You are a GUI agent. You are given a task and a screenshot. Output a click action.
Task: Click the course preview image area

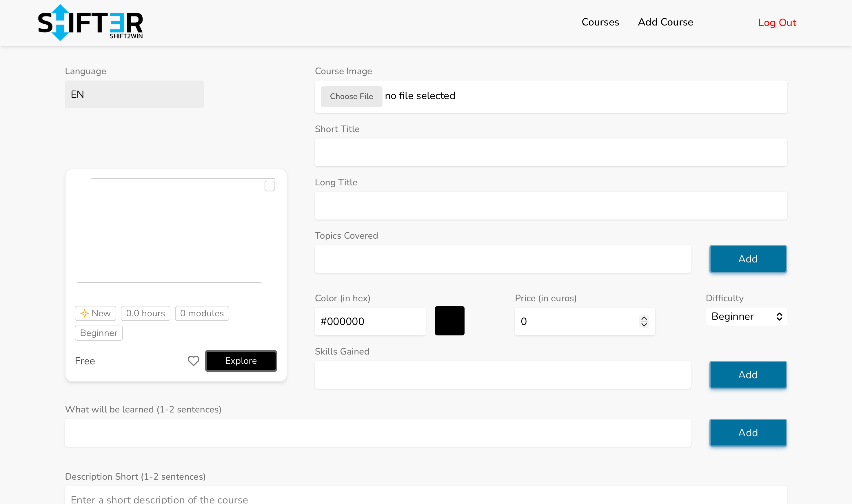tap(176, 231)
